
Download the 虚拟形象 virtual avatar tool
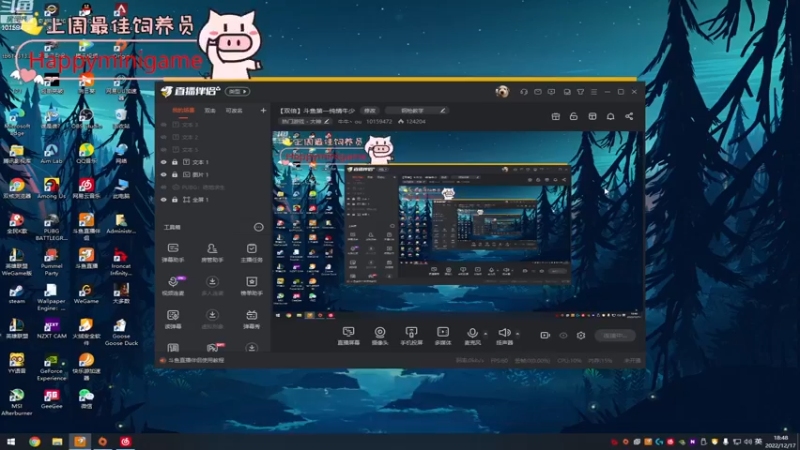coord(212,319)
